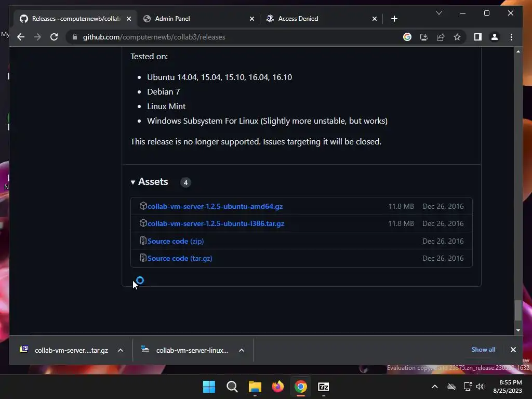This screenshot has width=532, height=399.
Task: Click the 'Debian 7' list item
Action: click(x=164, y=92)
